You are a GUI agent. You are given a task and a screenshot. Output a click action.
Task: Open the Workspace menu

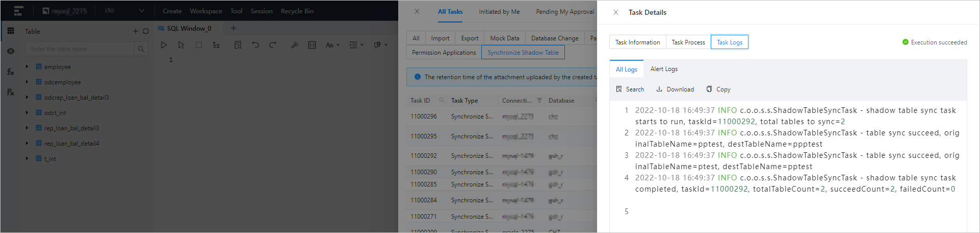(206, 11)
